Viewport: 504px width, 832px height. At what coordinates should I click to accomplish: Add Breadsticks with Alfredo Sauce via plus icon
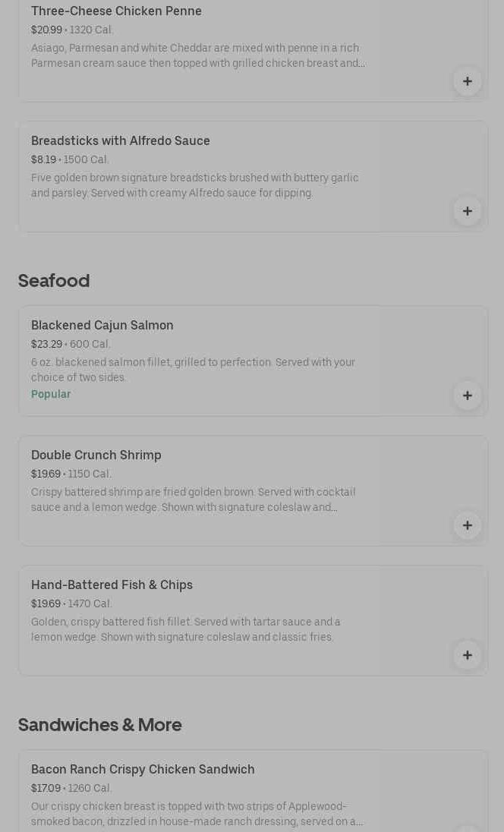pyautogui.click(x=467, y=211)
